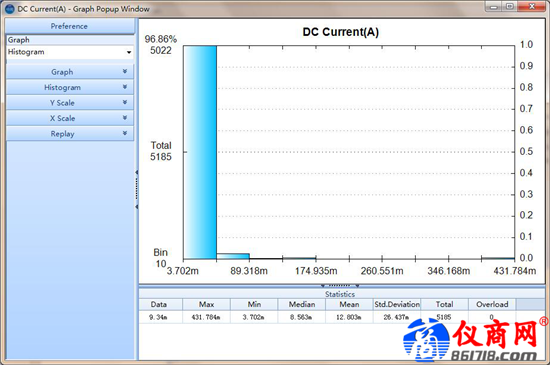Click the Std.Deviation column header
Screen dimensions: 550x365
pos(397,304)
